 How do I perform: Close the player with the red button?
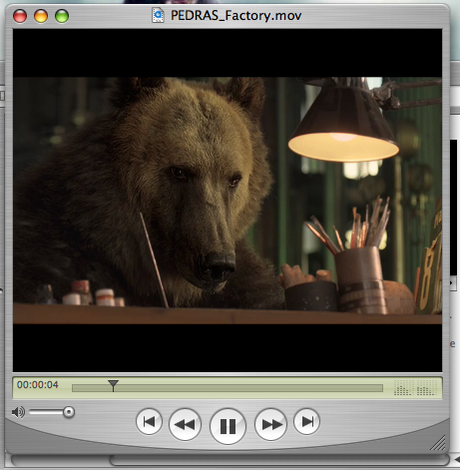pos(20,16)
